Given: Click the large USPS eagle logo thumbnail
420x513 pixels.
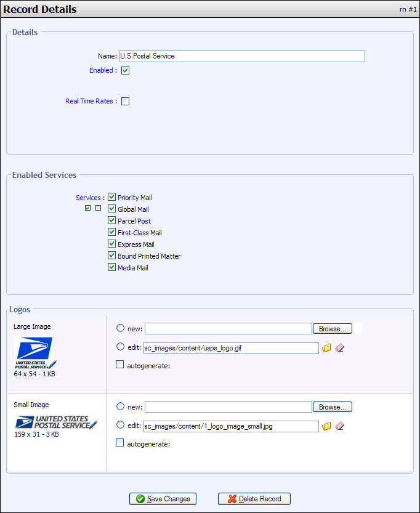Looking at the screenshot, I should [x=34, y=352].
